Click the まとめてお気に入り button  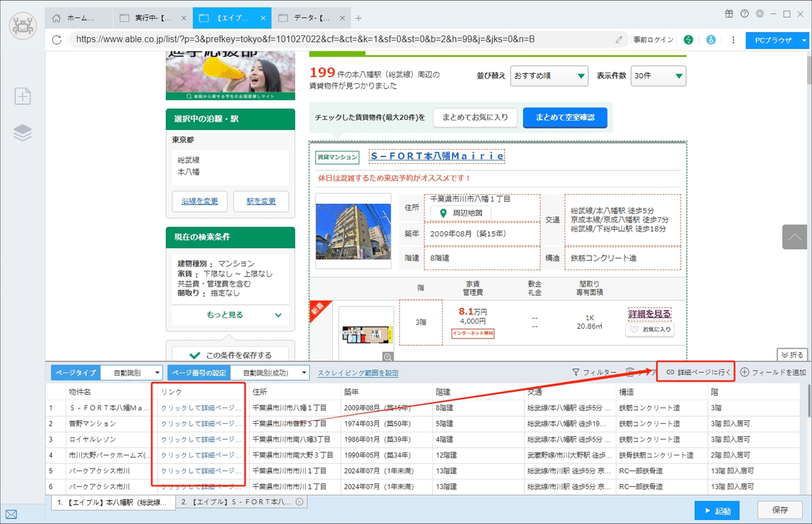point(475,117)
